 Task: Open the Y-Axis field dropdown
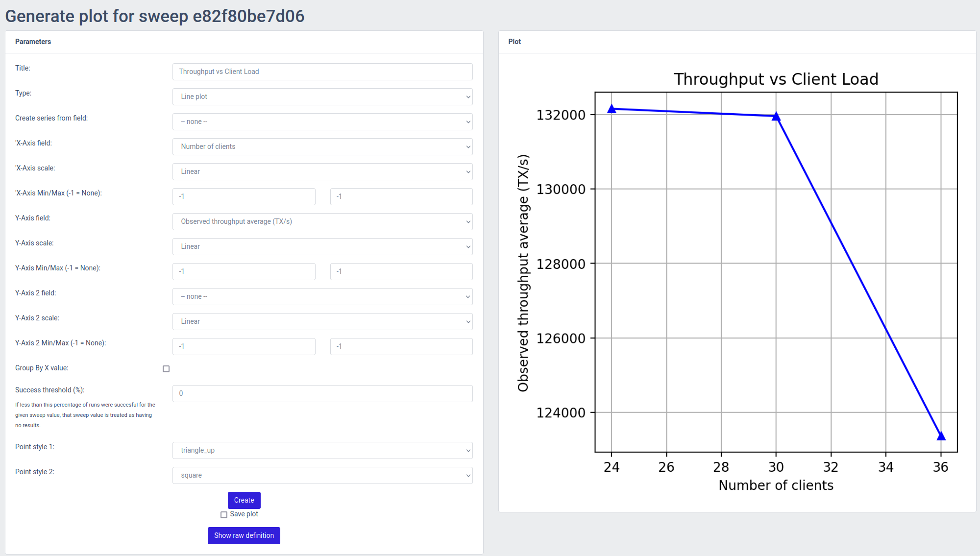(322, 221)
